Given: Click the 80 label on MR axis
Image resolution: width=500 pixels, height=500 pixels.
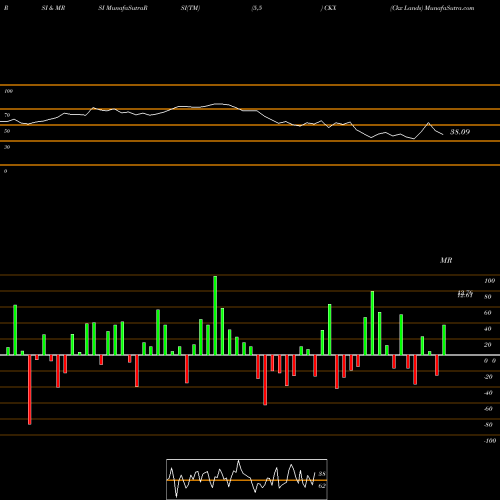Looking at the screenshot, I should coord(488,297).
